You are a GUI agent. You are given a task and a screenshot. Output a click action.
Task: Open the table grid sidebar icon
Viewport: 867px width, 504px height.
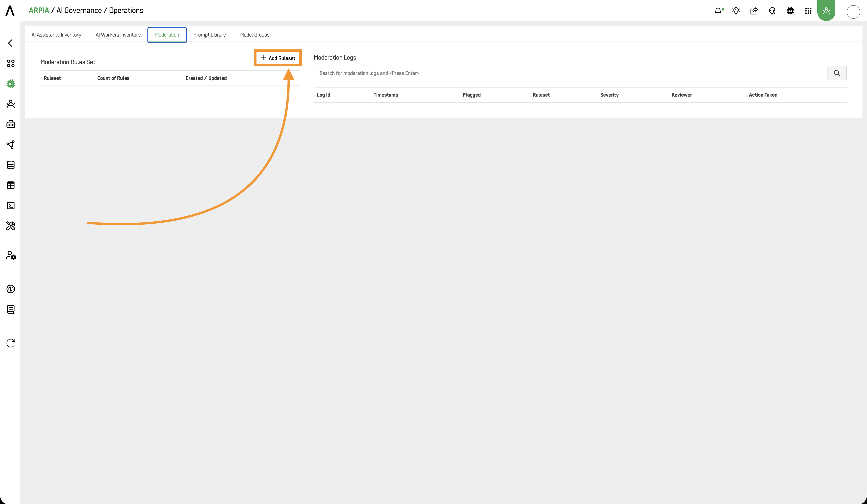point(11,185)
